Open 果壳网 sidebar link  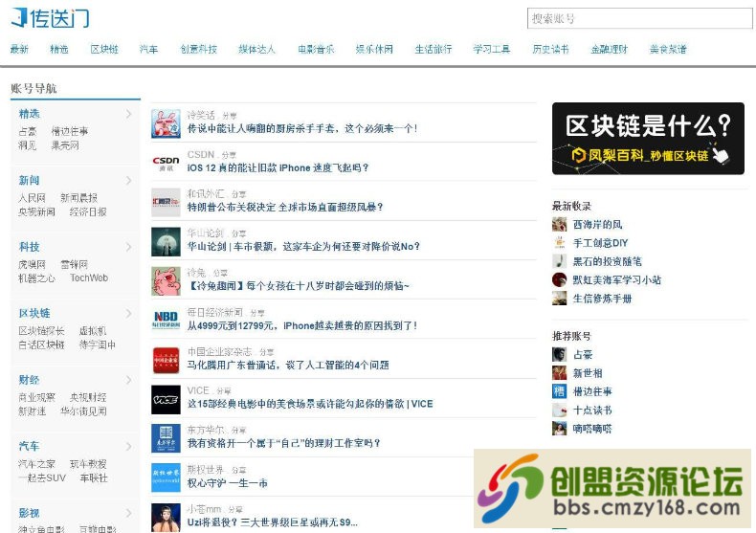pos(65,145)
